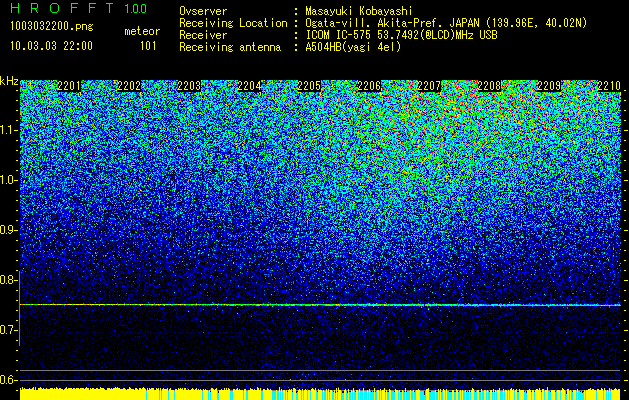Viewport: 629px width, 400px height.
Task: Click the 2209 time marker
Action: point(549,86)
